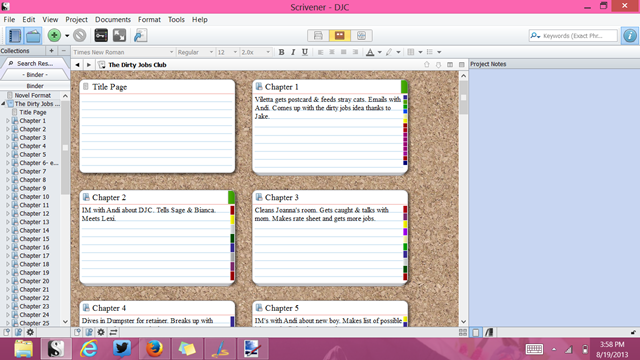Image resolution: width=640 pixels, height=360 pixels.
Task: Select the Search Results collection tab
Action: [35, 63]
